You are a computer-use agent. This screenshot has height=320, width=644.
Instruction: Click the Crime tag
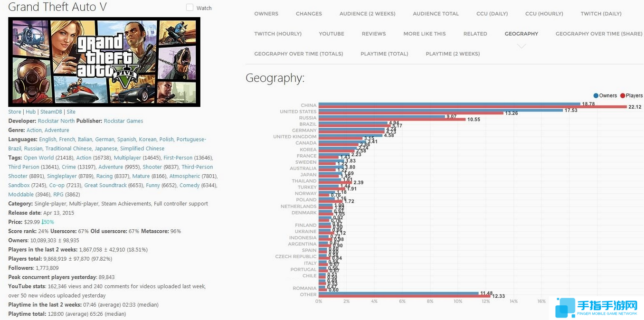point(69,167)
